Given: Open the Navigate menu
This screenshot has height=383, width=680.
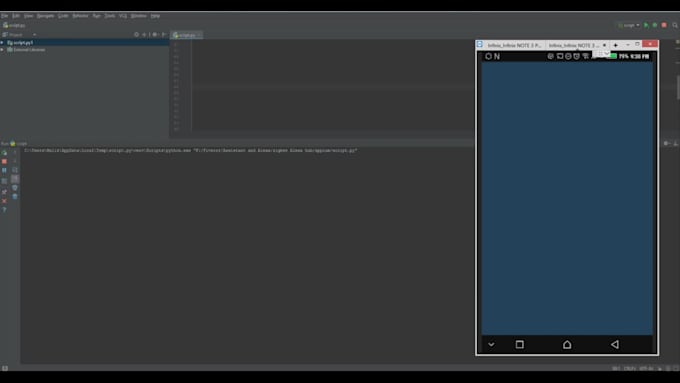Looking at the screenshot, I should (46, 16).
